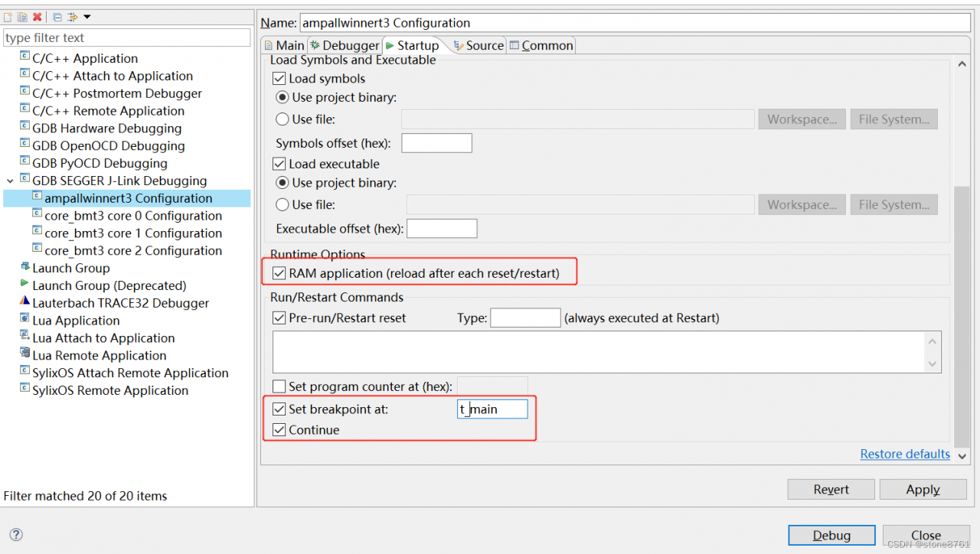Select C/C++ Remote Application in the tree
Viewport: 980px width, 554px height.
108,111
